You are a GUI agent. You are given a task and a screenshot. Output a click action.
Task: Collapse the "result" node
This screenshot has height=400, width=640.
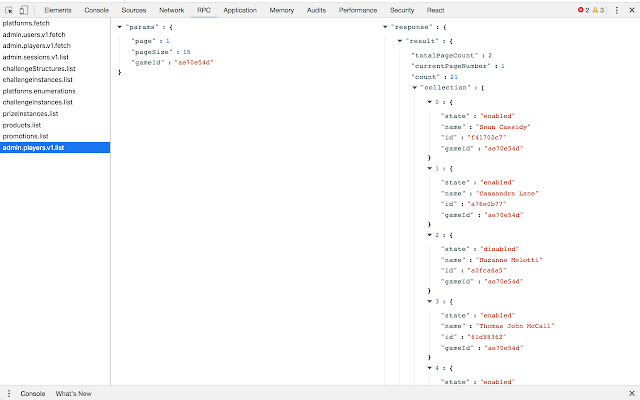(x=400, y=41)
